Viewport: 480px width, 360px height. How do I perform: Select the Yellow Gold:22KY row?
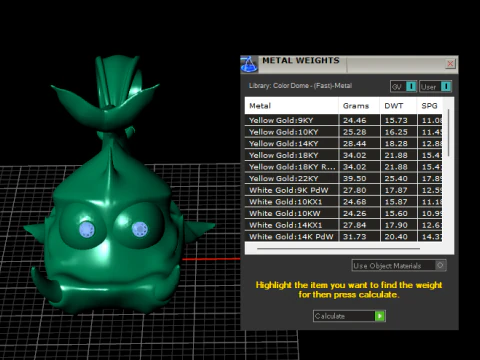tap(344, 179)
